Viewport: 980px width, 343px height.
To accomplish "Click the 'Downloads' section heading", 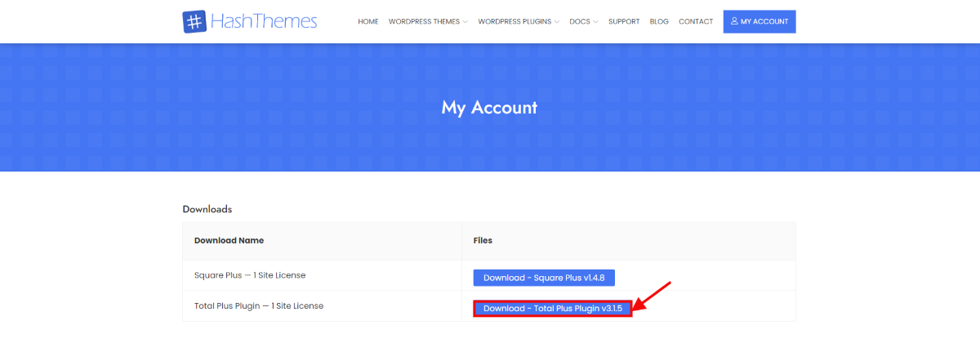I will click(207, 209).
